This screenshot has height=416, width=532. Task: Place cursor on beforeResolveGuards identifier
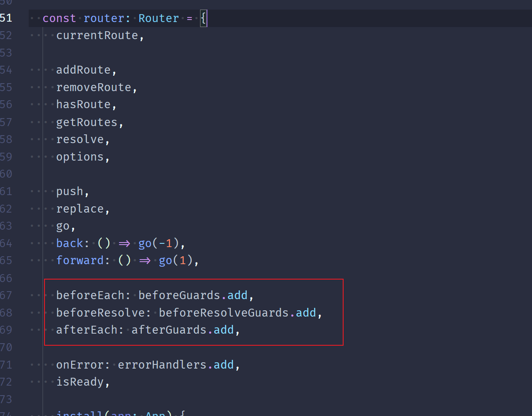(223, 313)
